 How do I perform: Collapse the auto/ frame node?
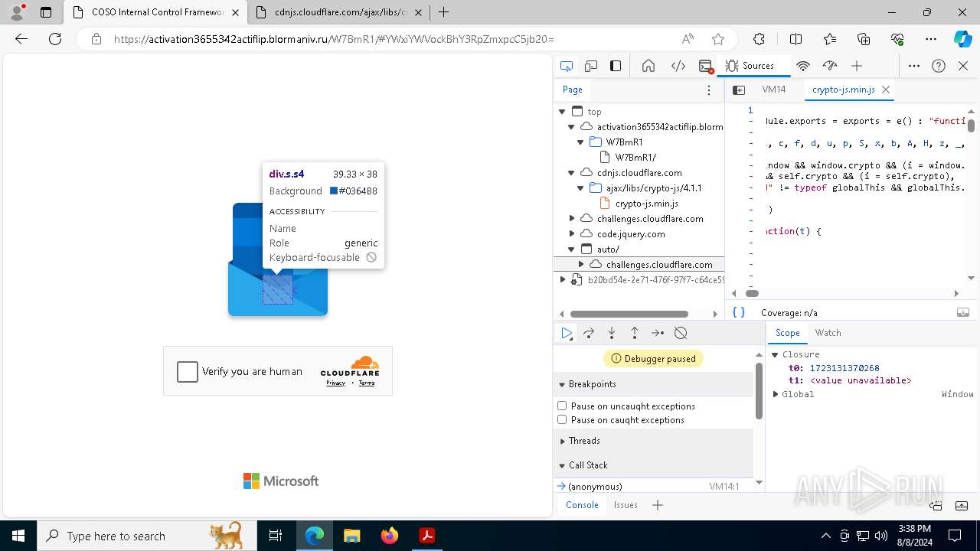click(x=571, y=249)
